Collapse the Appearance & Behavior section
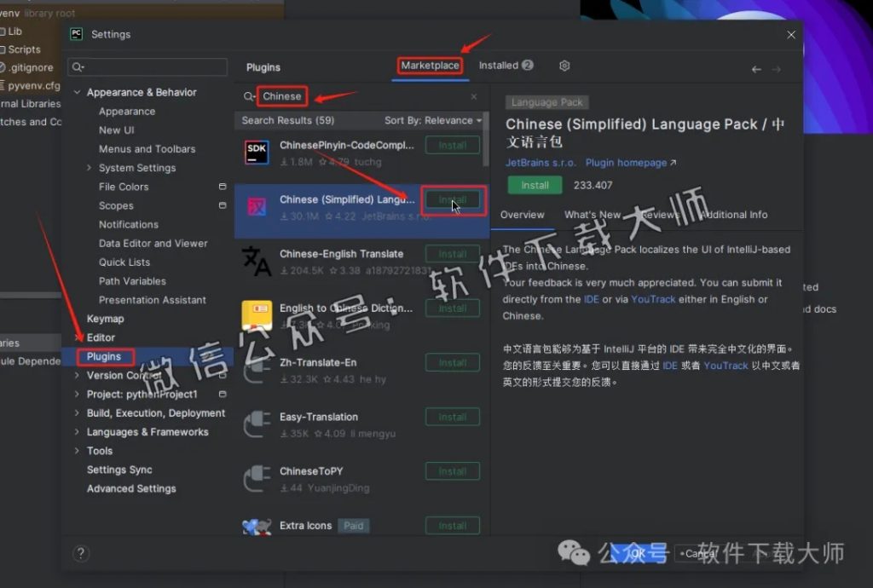873x588 pixels. coord(76,92)
